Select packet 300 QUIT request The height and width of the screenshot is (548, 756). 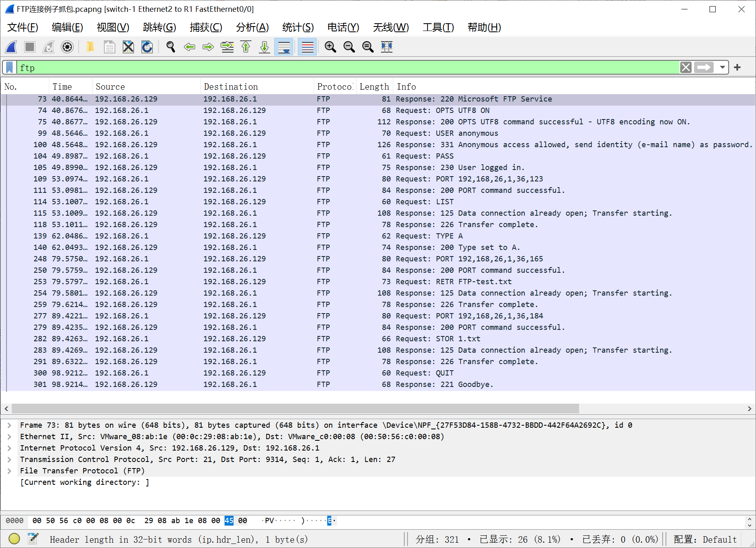click(x=378, y=373)
